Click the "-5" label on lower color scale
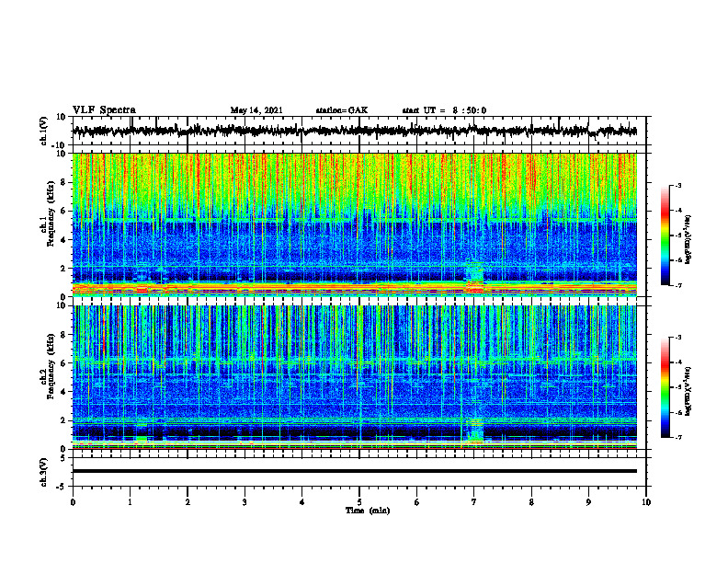Screen dimensions: 728x563 click(677, 387)
